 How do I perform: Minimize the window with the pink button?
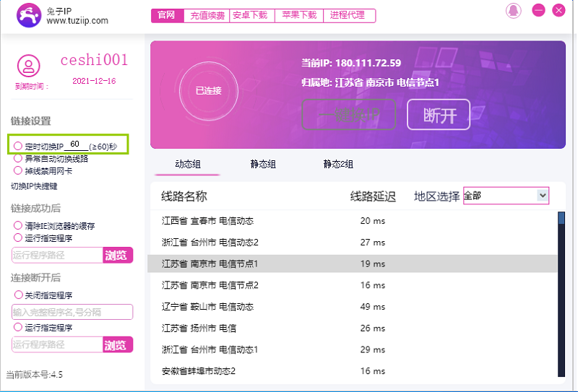pyautogui.click(x=538, y=11)
